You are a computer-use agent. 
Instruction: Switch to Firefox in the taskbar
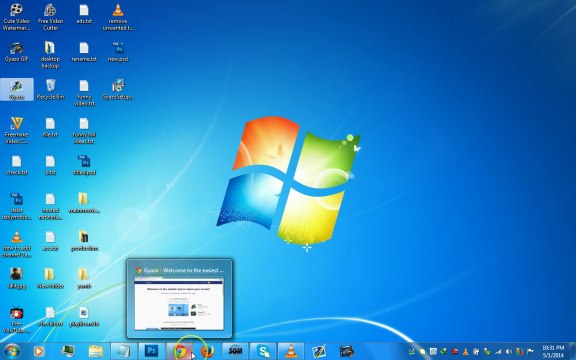pyautogui.click(x=207, y=352)
